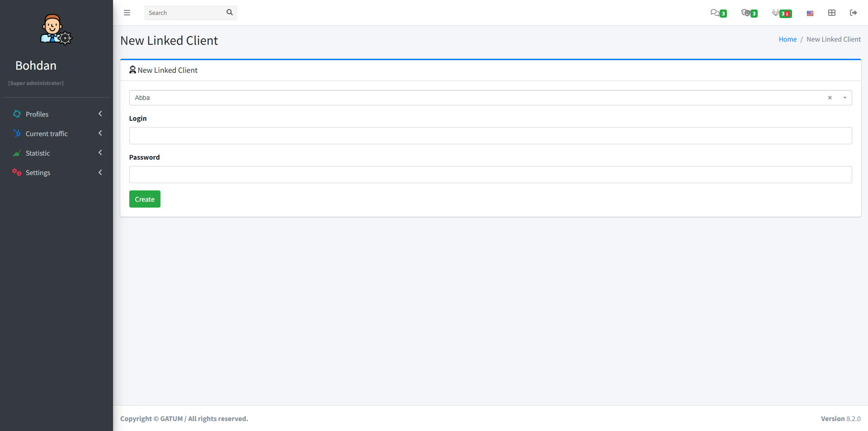Expand the Statistic menu chevron
This screenshot has height=431, width=868.
click(100, 152)
